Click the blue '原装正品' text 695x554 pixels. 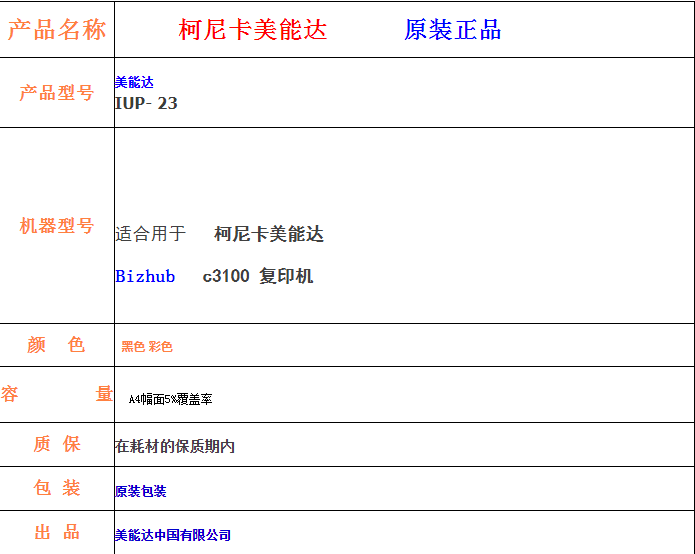(453, 30)
